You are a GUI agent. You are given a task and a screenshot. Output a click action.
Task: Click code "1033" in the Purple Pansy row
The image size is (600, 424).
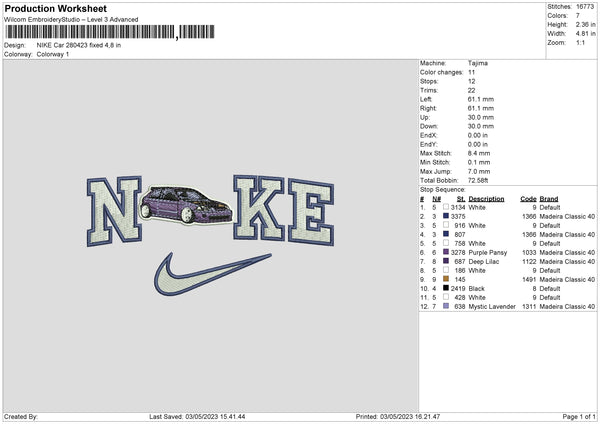(529, 253)
